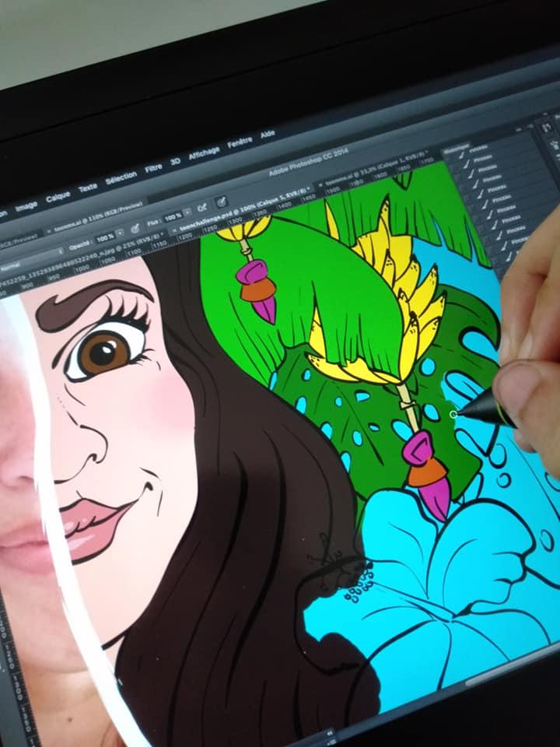
Task: Expand the Flux slider dropdown arrow
Action: click(187, 212)
